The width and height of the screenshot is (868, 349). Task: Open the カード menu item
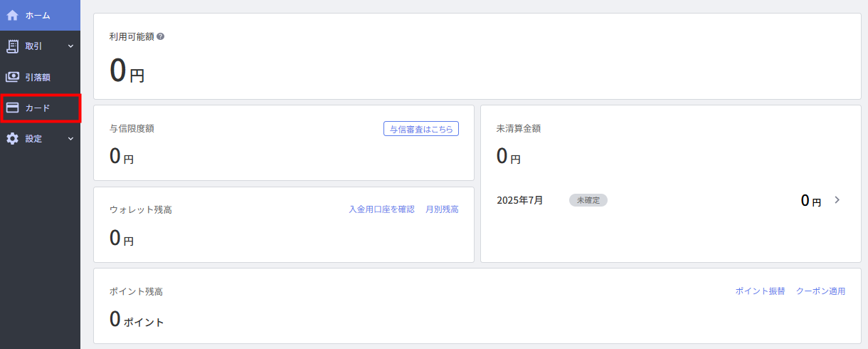pyautogui.click(x=41, y=108)
